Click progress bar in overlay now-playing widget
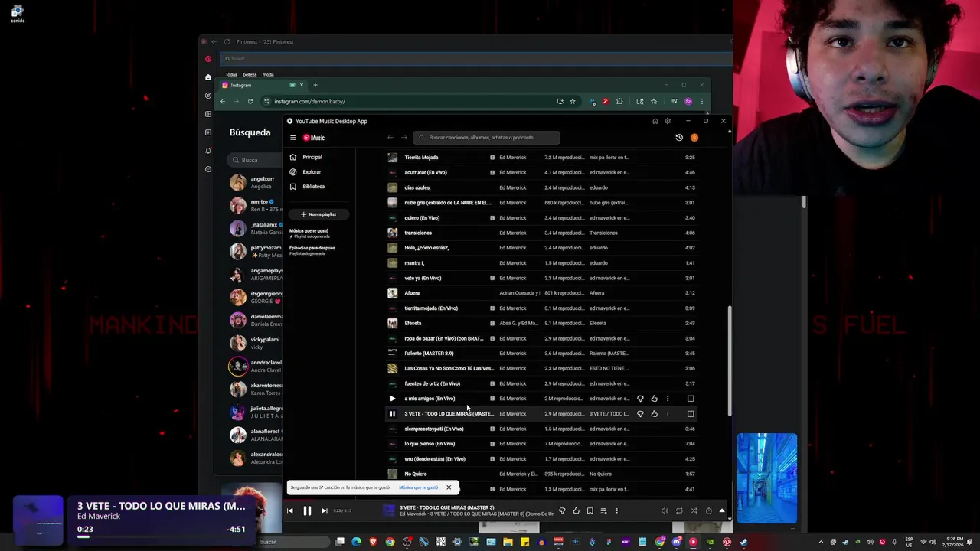 tap(161, 537)
